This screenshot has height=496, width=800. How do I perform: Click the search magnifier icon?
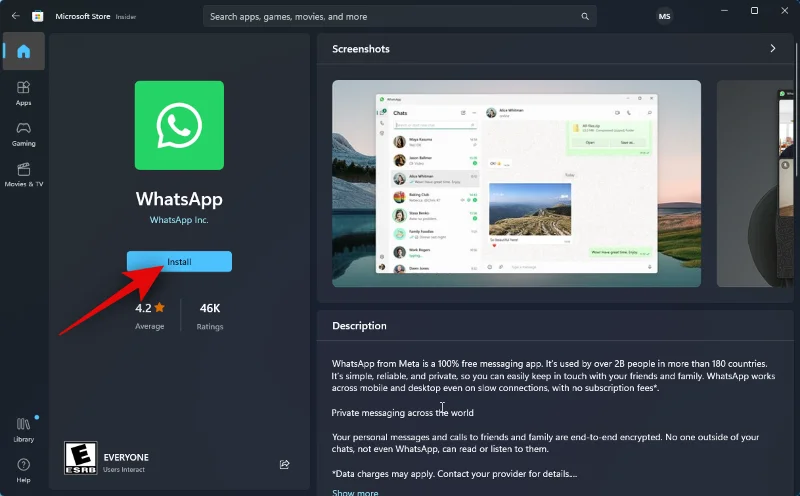tap(585, 16)
